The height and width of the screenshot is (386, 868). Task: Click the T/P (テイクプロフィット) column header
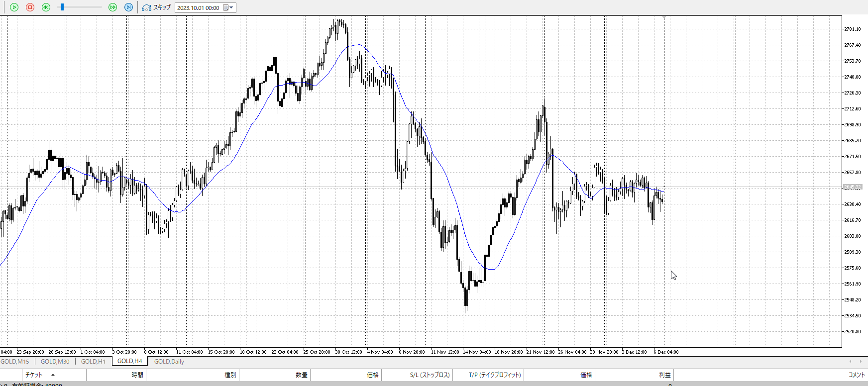point(494,375)
